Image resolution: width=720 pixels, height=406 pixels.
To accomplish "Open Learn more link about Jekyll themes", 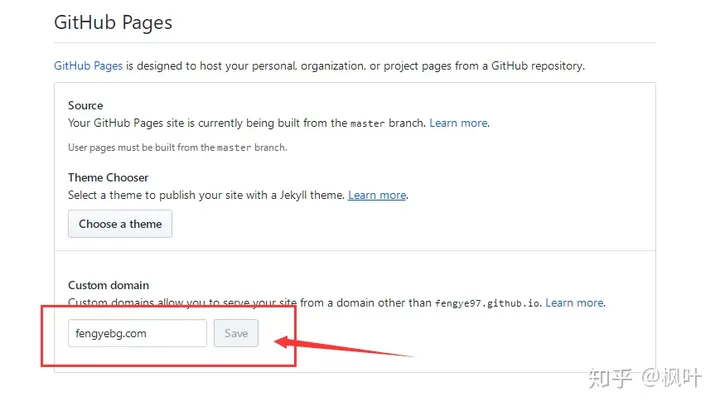I will 377,195.
